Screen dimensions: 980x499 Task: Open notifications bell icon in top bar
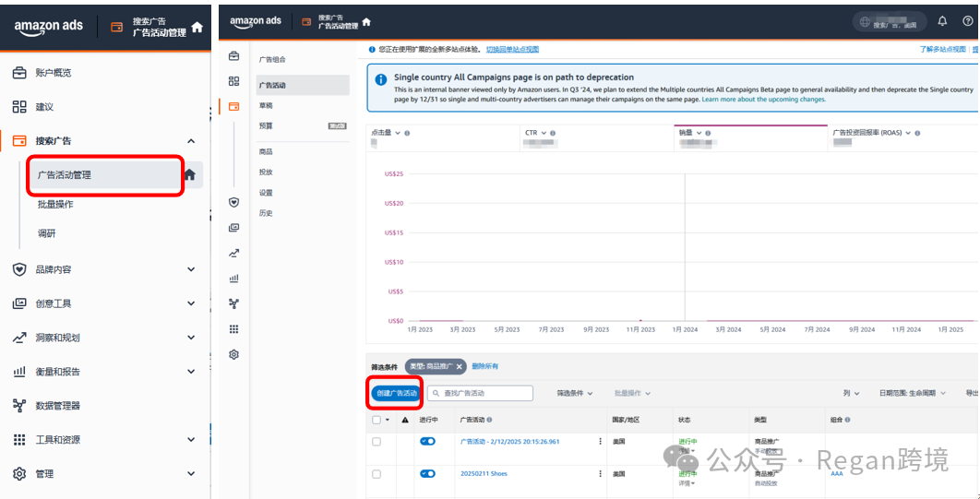point(942,22)
